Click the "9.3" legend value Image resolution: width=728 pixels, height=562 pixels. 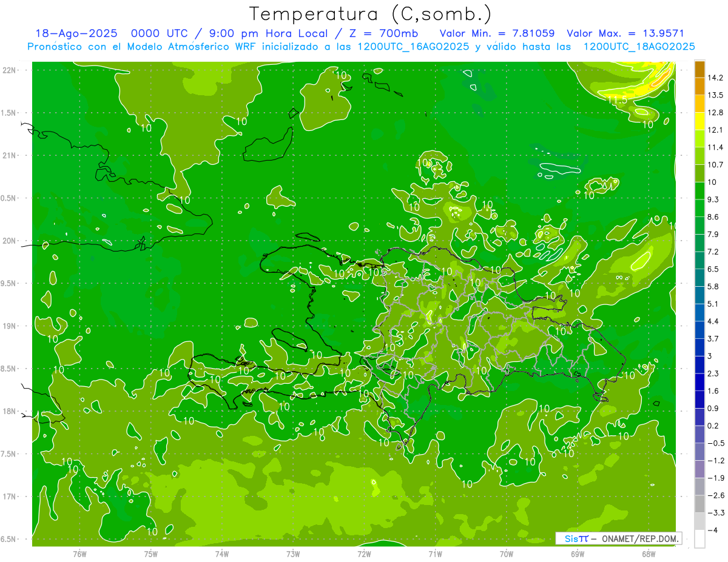[x=713, y=199]
